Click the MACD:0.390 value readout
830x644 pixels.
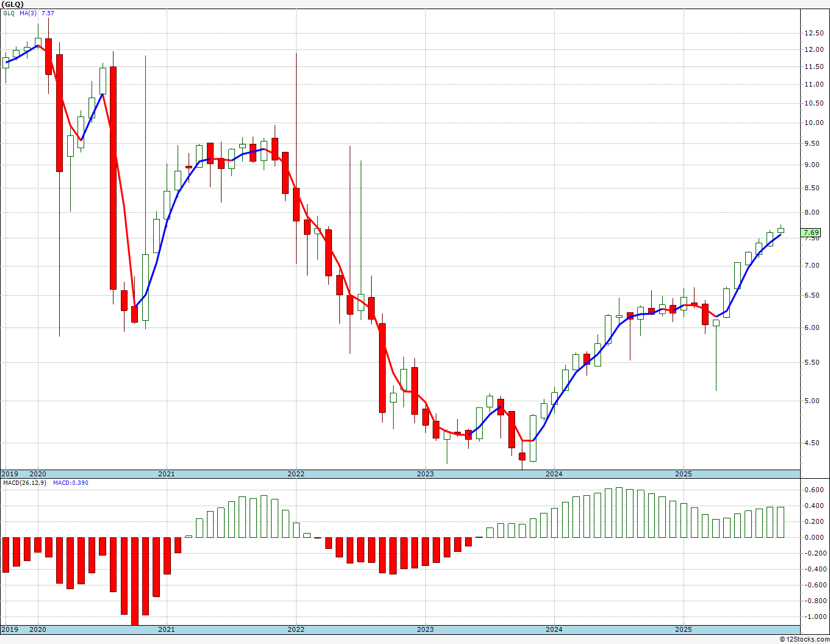tap(71, 482)
